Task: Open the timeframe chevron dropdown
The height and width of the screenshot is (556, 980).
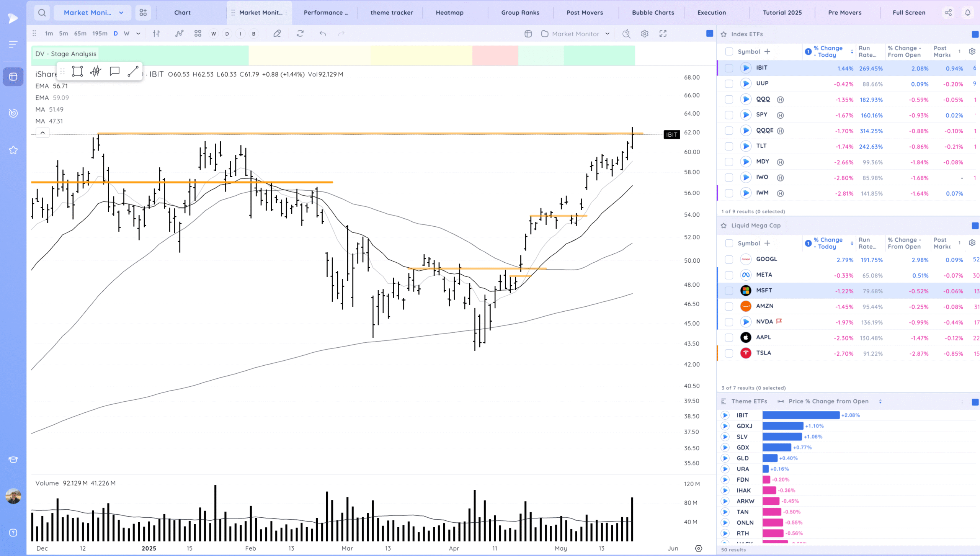Action: click(x=138, y=34)
